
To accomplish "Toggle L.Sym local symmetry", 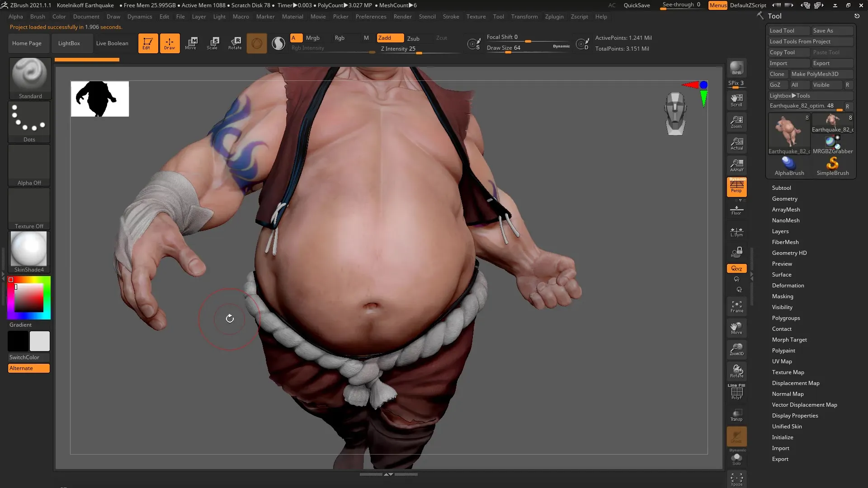I will pyautogui.click(x=736, y=231).
